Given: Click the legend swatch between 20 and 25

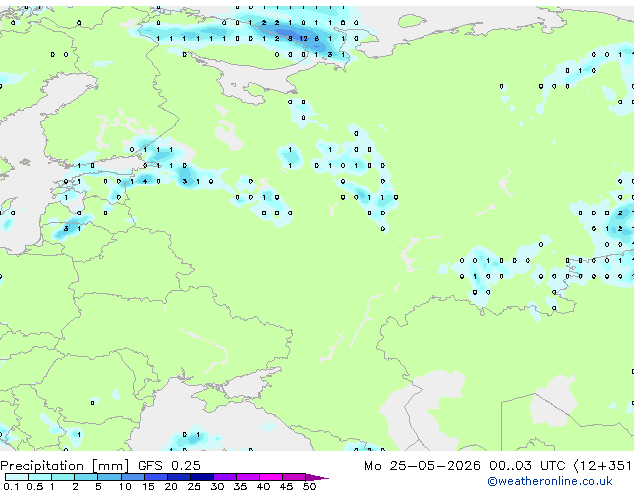Looking at the screenshot, I should point(179,477).
